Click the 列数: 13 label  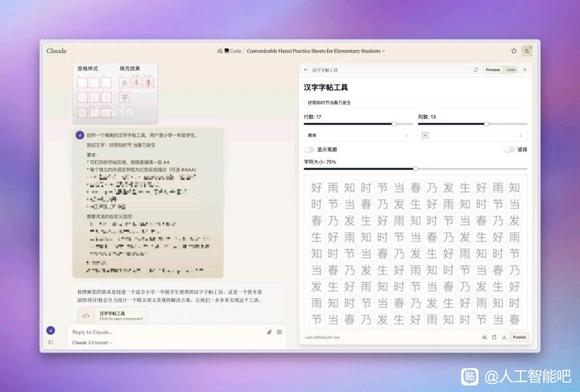(x=427, y=117)
